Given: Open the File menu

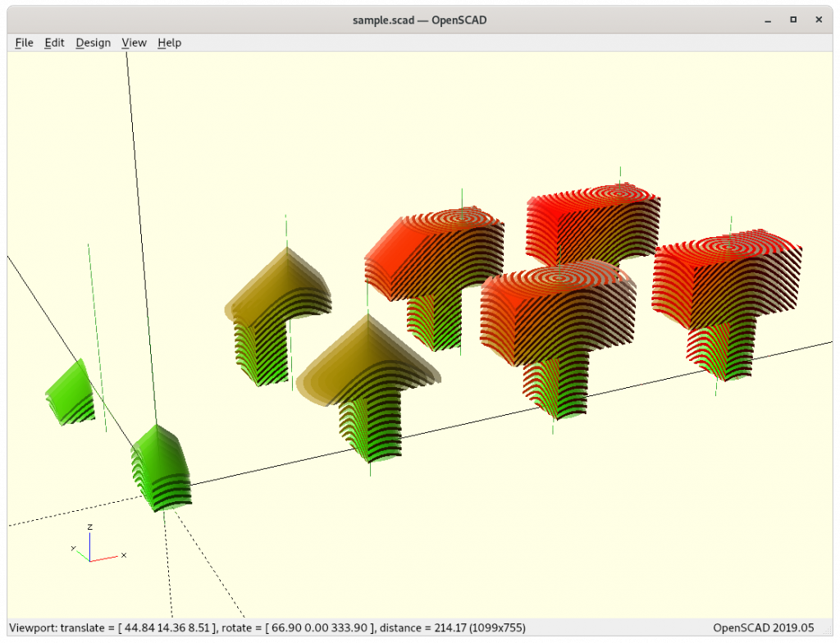Looking at the screenshot, I should tap(24, 43).
